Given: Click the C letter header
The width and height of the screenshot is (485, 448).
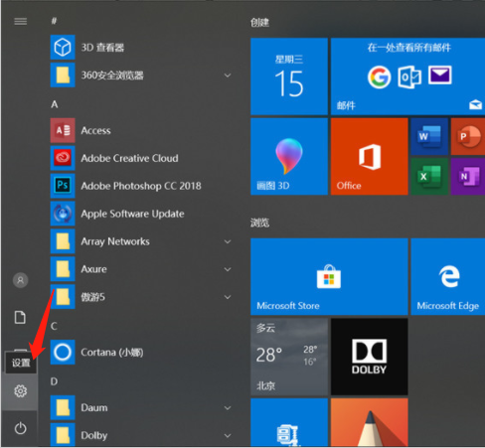Looking at the screenshot, I should coord(54,326).
